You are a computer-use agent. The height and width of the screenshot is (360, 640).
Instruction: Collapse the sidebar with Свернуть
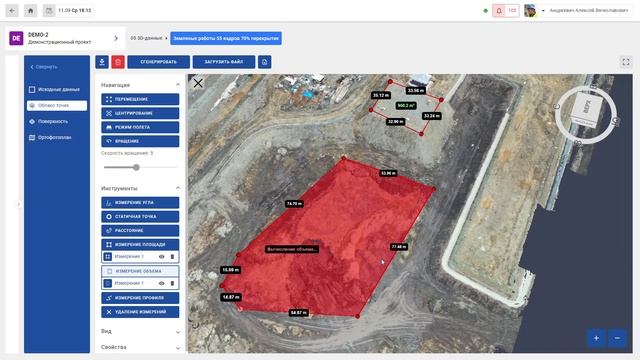click(x=44, y=67)
